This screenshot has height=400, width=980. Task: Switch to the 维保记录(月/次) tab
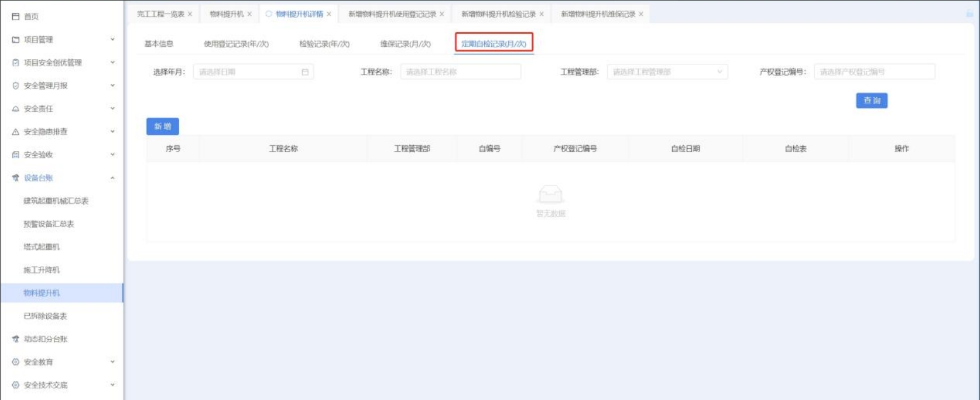(x=405, y=44)
